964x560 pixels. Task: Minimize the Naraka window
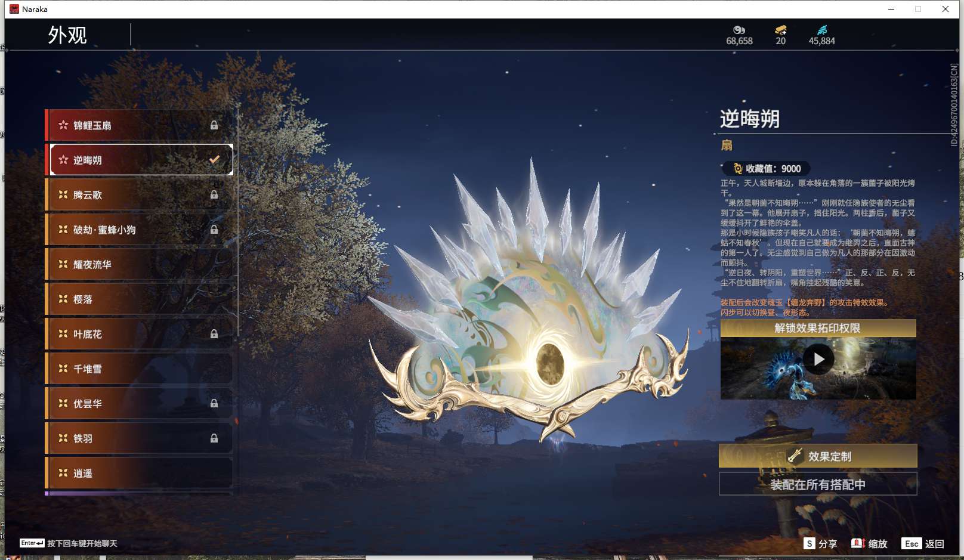[891, 9]
